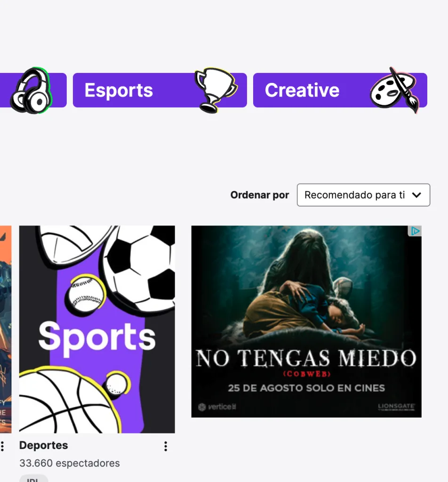Open the Deportes category title link
Screen dimensions: 448x482
(x=44, y=445)
